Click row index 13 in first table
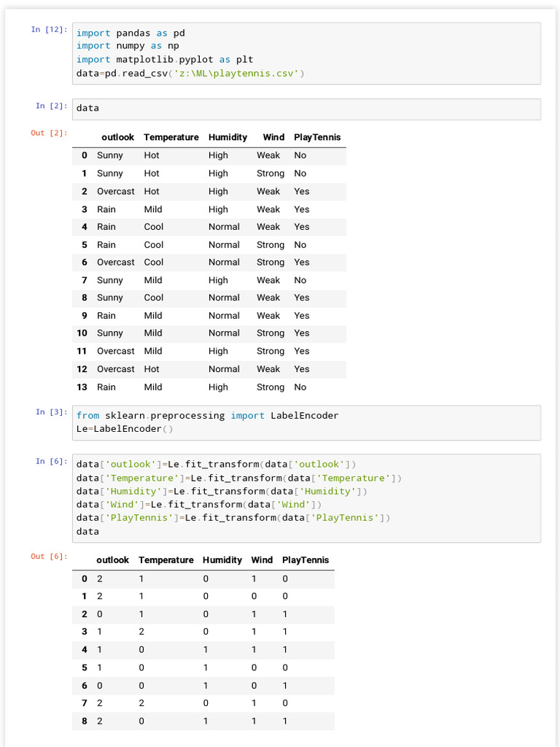 pos(82,387)
